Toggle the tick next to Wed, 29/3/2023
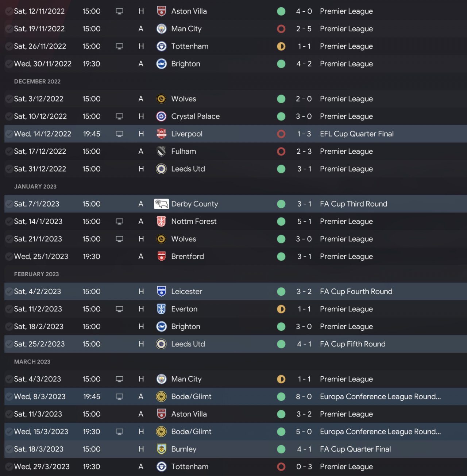This screenshot has width=467, height=476. (x=9, y=467)
